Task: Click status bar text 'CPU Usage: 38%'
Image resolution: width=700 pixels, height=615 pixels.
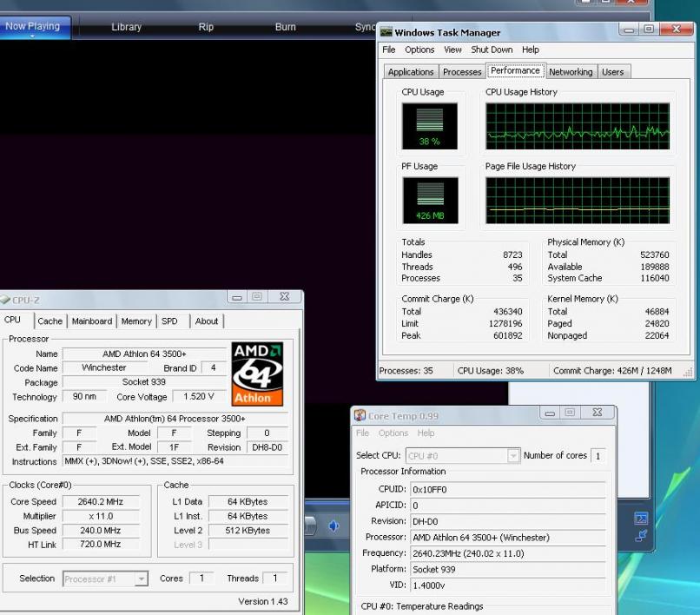Action: (x=490, y=371)
